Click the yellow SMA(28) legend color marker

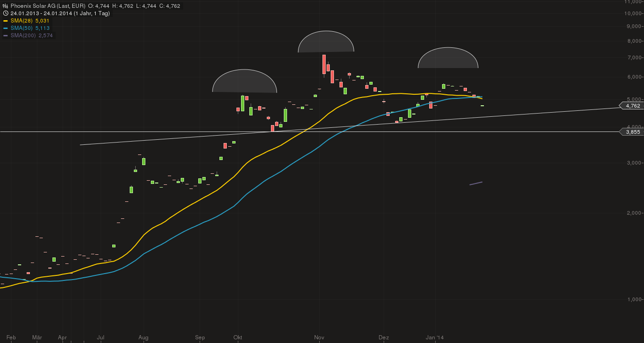coord(6,21)
